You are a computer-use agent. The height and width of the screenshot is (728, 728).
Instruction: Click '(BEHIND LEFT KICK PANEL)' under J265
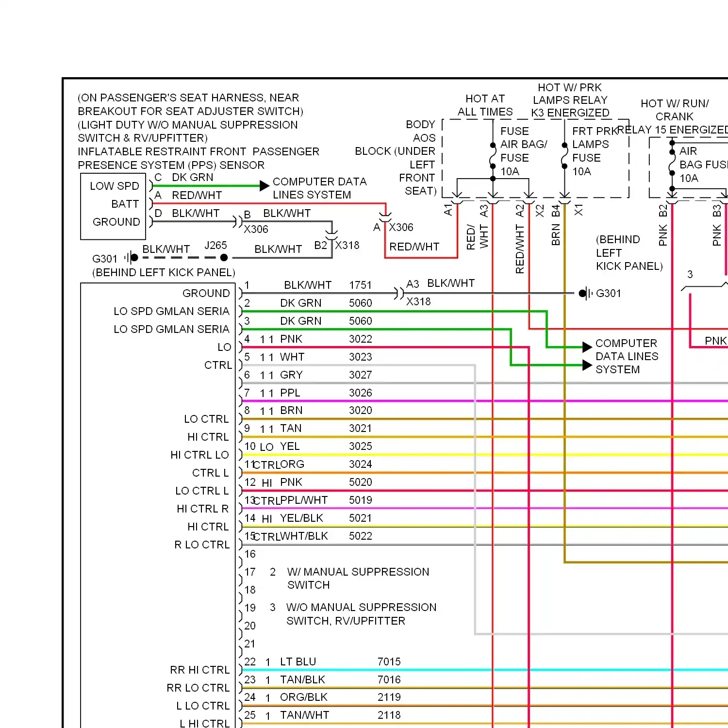click(x=164, y=272)
